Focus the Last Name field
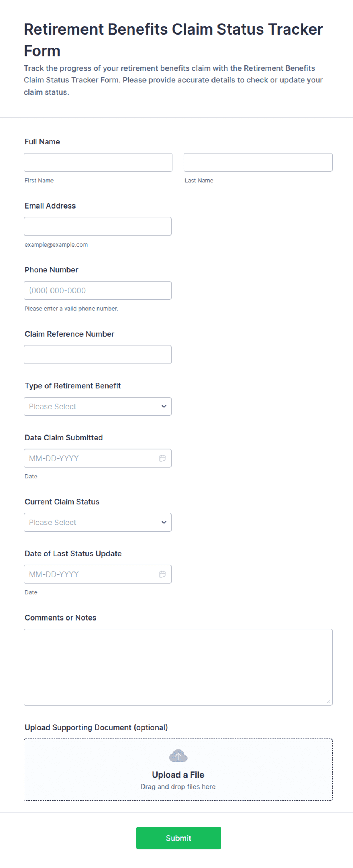 (x=258, y=162)
